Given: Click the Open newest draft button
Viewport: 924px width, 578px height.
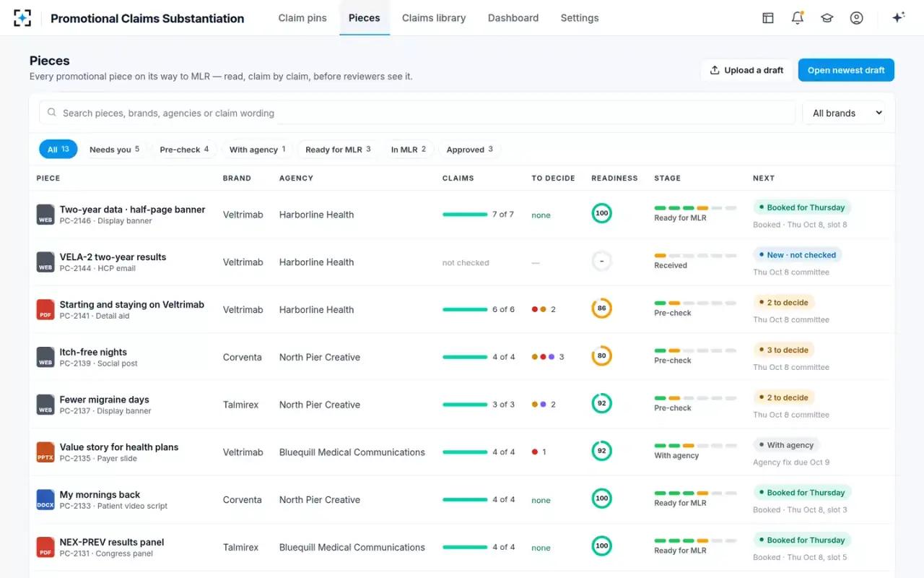Looking at the screenshot, I should click(x=846, y=70).
